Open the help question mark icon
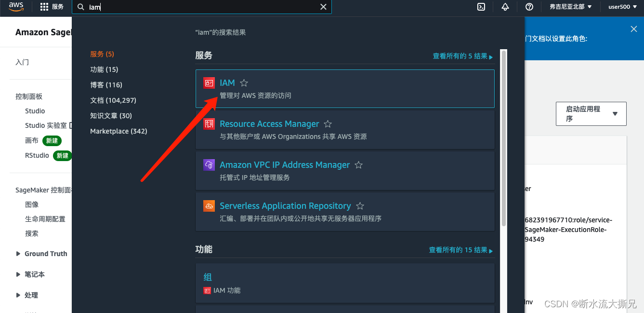The height and width of the screenshot is (313, 644). (x=529, y=7)
